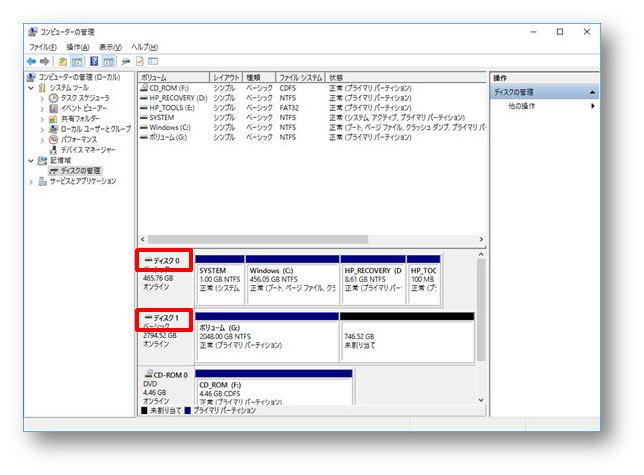Select CD_ROM (F:) volume row
The height and width of the screenshot is (475, 644).
[312, 88]
